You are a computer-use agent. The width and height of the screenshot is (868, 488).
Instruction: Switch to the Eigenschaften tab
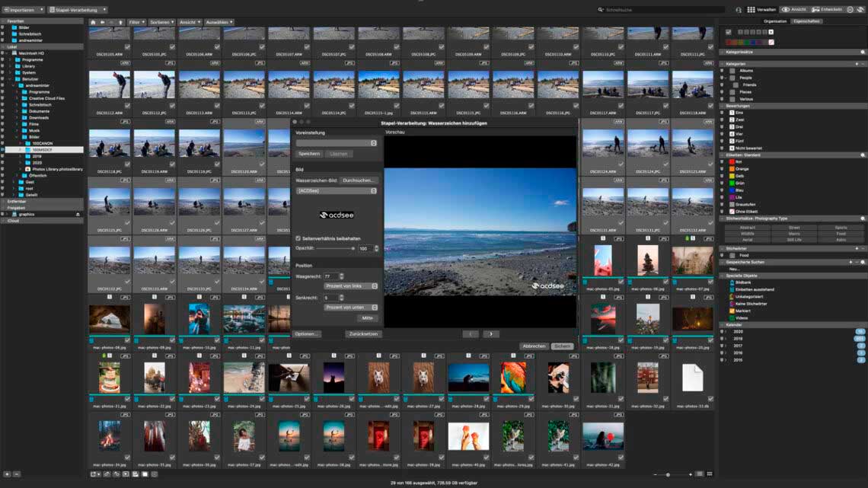[x=806, y=21]
